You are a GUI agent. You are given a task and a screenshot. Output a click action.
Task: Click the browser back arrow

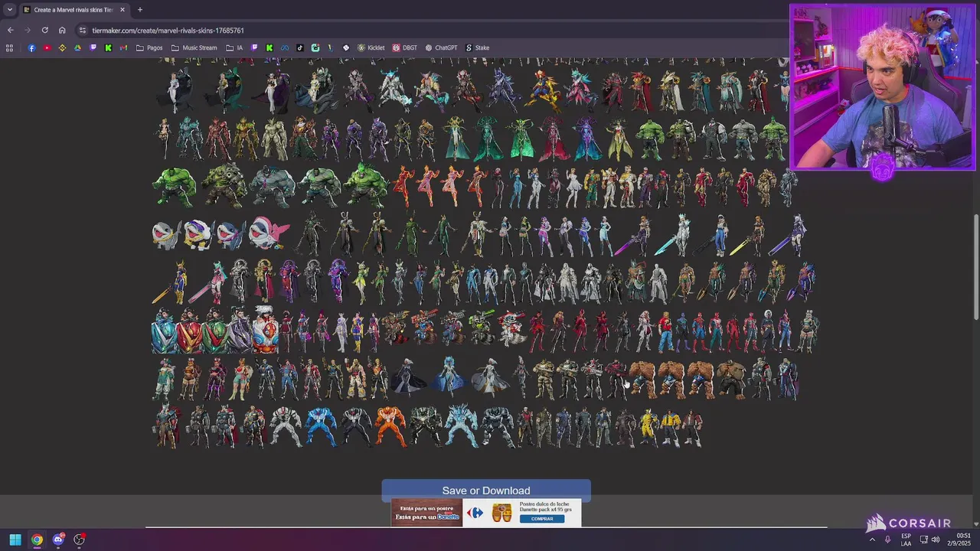pos(10,30)
